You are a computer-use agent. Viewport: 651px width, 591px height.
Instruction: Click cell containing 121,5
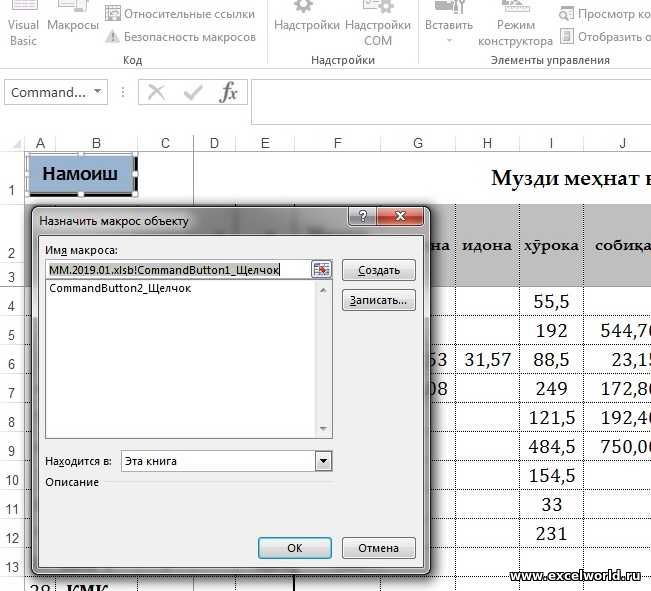pos(551,418)
